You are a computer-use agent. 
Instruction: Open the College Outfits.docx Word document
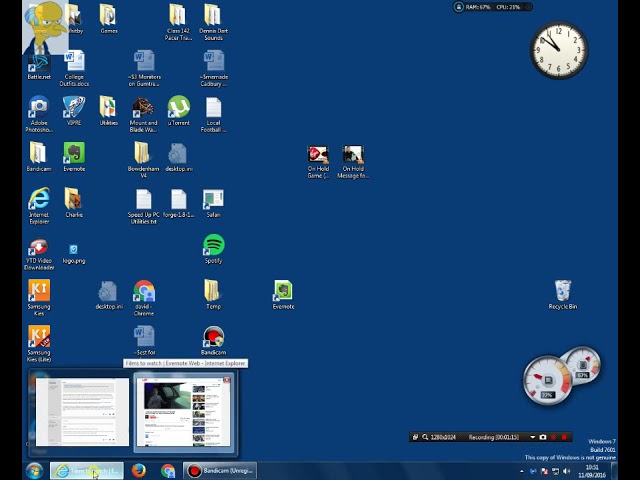coord(74,69)
